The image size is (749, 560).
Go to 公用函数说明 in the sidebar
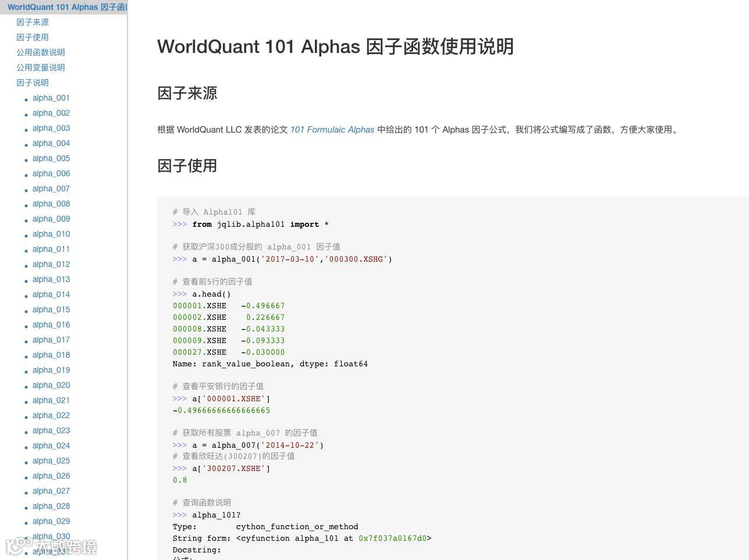[x=41, y=52]
